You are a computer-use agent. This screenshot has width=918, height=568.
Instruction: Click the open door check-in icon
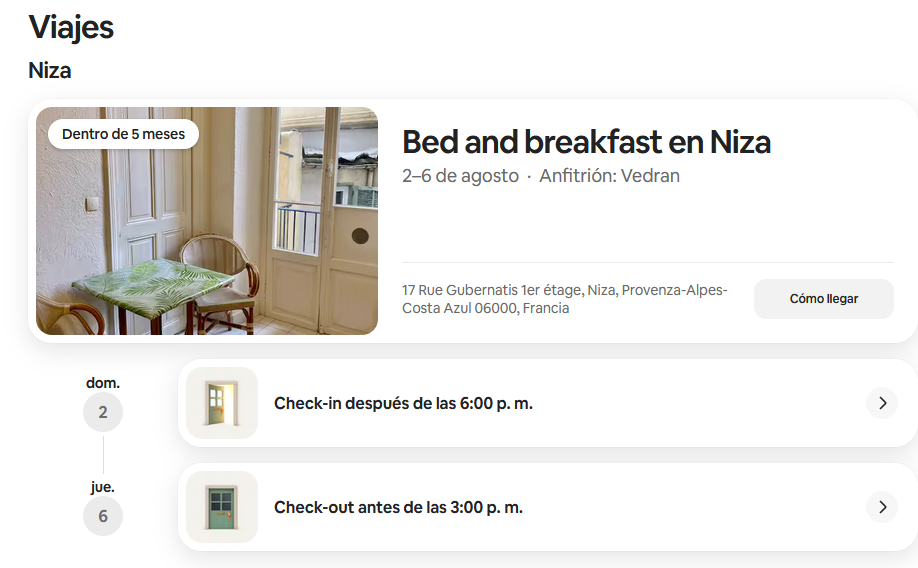coord(222,403)
